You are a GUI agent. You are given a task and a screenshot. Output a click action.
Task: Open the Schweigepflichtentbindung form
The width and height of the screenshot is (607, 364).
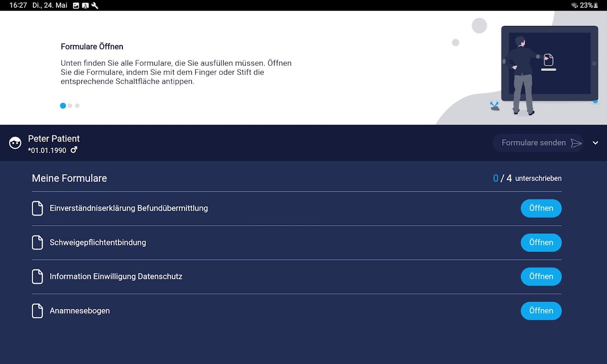tap(541, 243)
